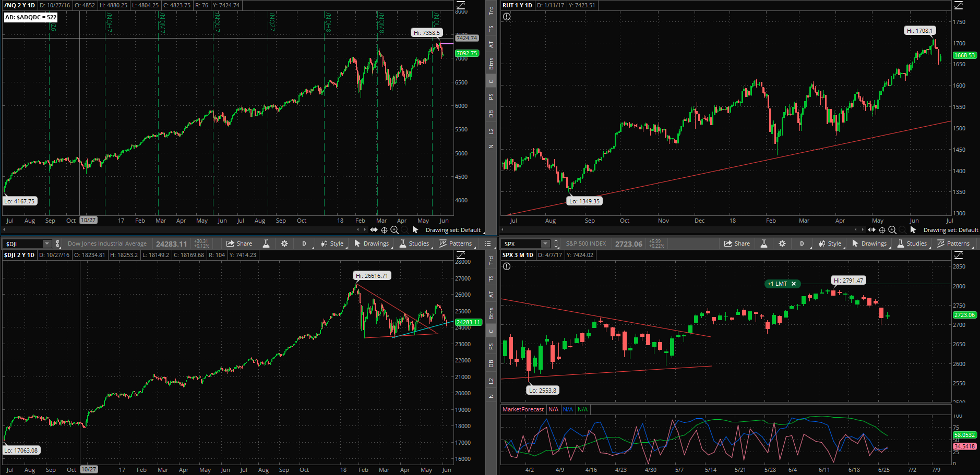Open the $DJI symbol dropdown arrow
Screen dimensions: 980x475
pyautogui.click(x=47, y=243)
